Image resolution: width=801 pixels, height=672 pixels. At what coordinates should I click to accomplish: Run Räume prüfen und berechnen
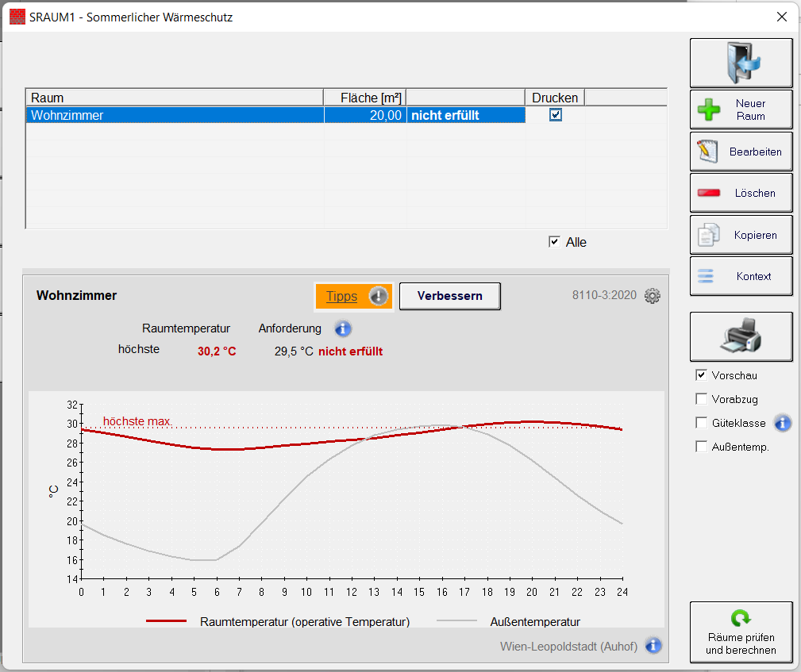pyautogui.click(x=741, y=632)
